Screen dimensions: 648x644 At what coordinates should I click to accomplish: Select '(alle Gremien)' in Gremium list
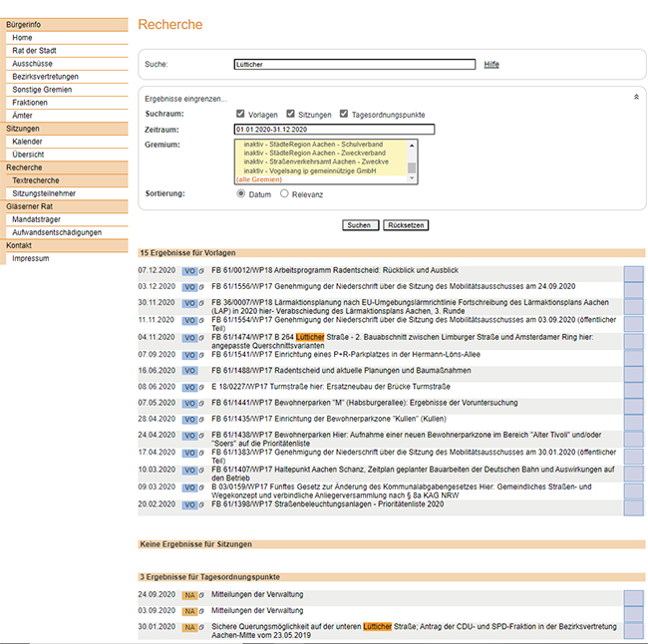pos(257,178)
